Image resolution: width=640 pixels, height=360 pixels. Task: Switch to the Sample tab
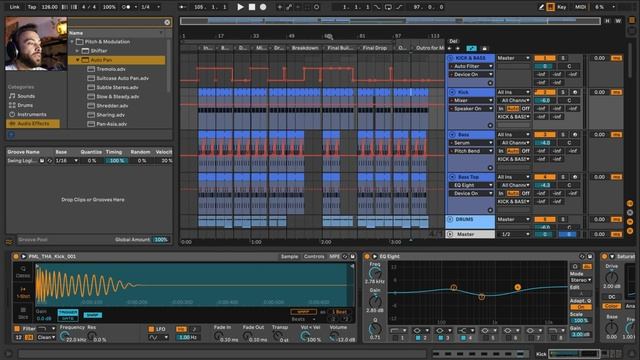[289, 256]
